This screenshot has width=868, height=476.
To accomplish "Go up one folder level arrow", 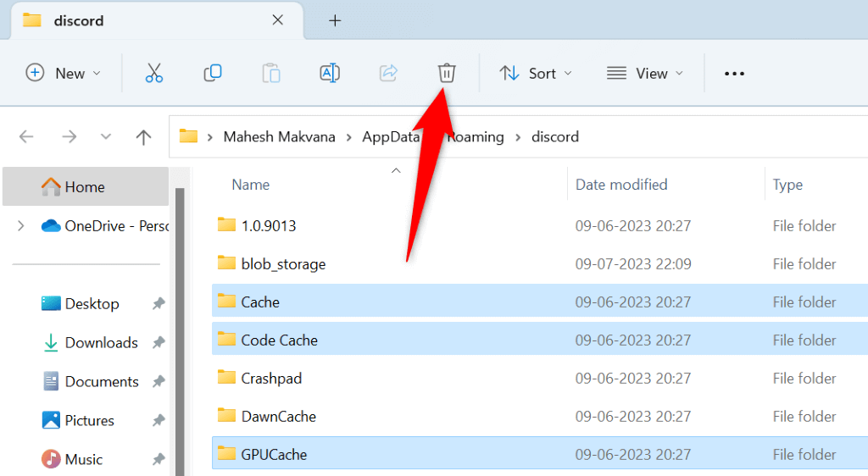I will point(143,136).
